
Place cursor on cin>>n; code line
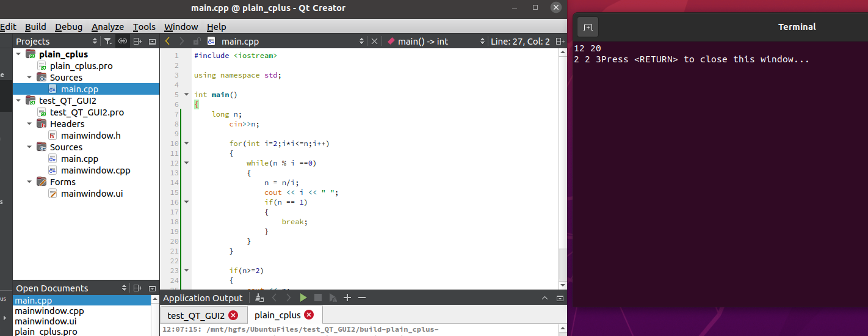[x=244, y=124]
